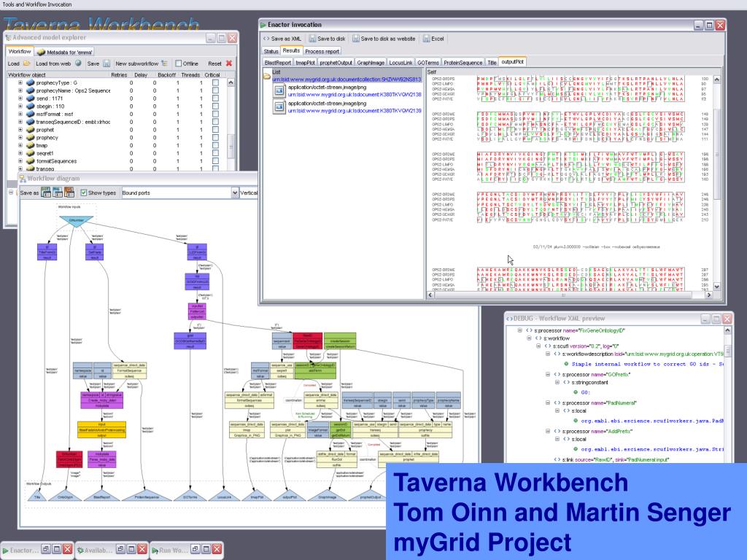Click the Load from web globe icon
Image resolution: width=747 pixels, height=560 pixels.
tap(78, 63)
